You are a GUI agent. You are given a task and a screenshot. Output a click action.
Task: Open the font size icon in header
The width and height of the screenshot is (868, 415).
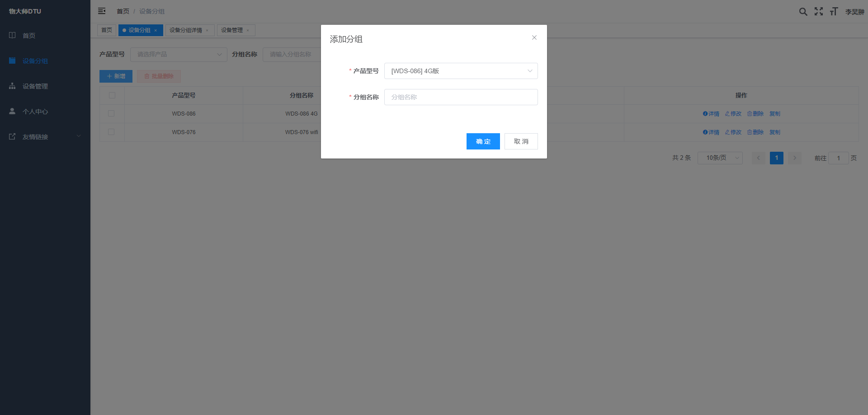[834, 12]
